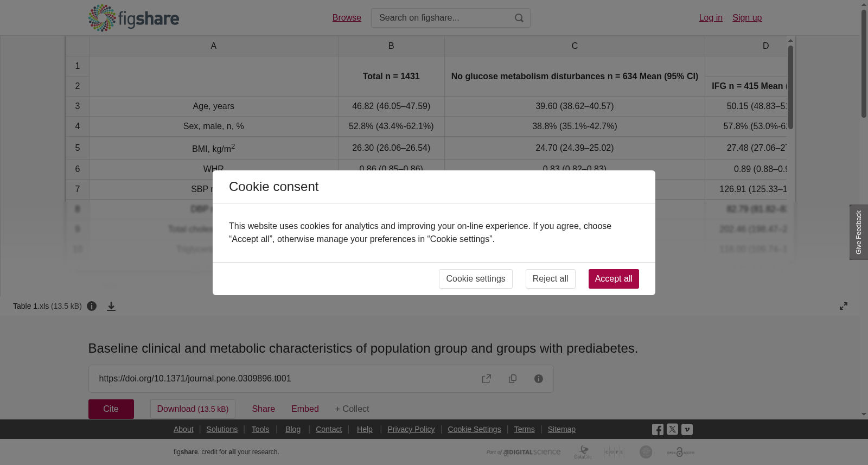The height and width of the screenshot is (465, 868).
Task: Open Cookie settings in dialog
Action: tap(475, 279)
